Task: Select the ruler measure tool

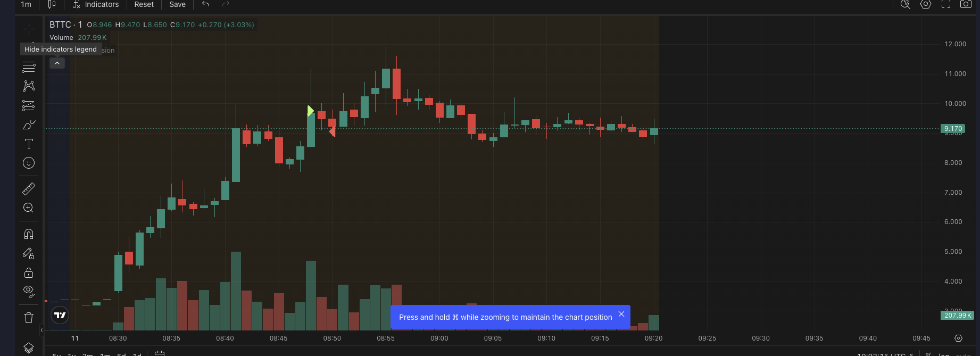Action: coord(29,188)
